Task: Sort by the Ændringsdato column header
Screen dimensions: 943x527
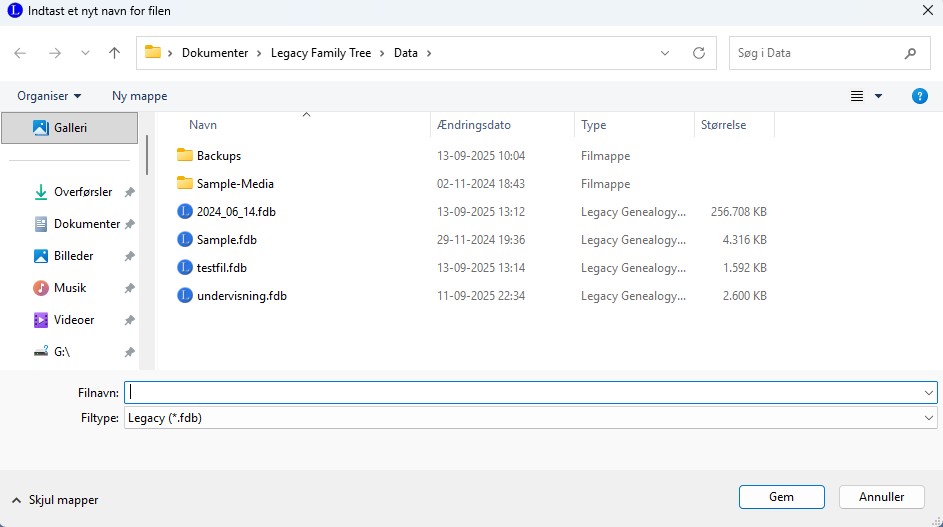Action: point(474,125)
